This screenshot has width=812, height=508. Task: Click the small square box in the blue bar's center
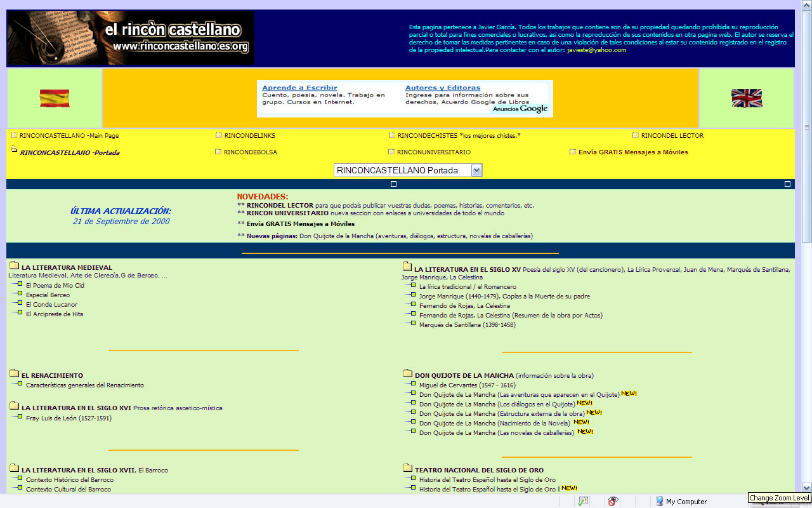(393, 184)
